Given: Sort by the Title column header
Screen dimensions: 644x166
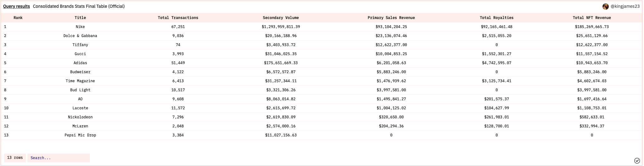Looking at the screenshot, I should tap(80, 18).
